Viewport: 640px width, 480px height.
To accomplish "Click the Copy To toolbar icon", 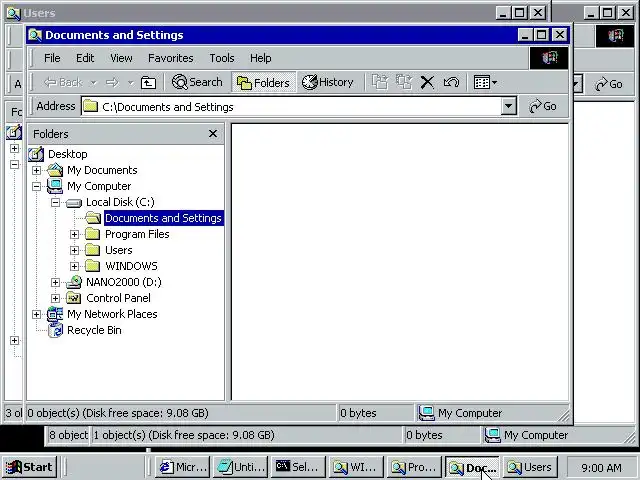I will 404,82.
